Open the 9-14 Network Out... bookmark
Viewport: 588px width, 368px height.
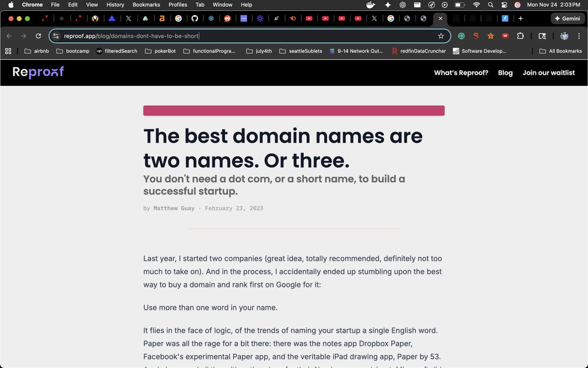[356, 51]
